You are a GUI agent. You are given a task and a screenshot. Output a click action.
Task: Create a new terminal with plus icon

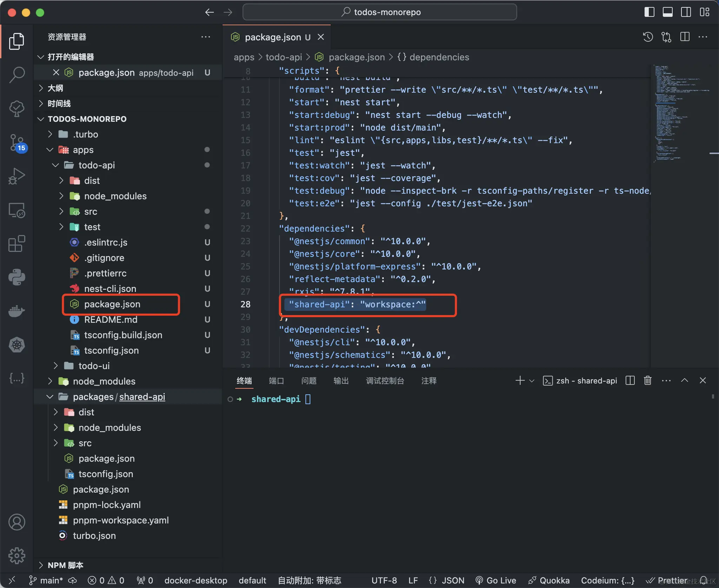click(x=520, y=381)
